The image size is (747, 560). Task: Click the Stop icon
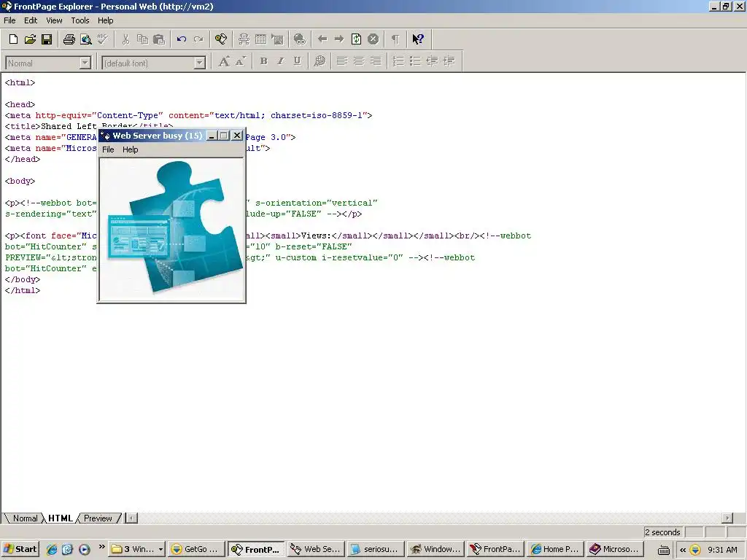point(373,39)
